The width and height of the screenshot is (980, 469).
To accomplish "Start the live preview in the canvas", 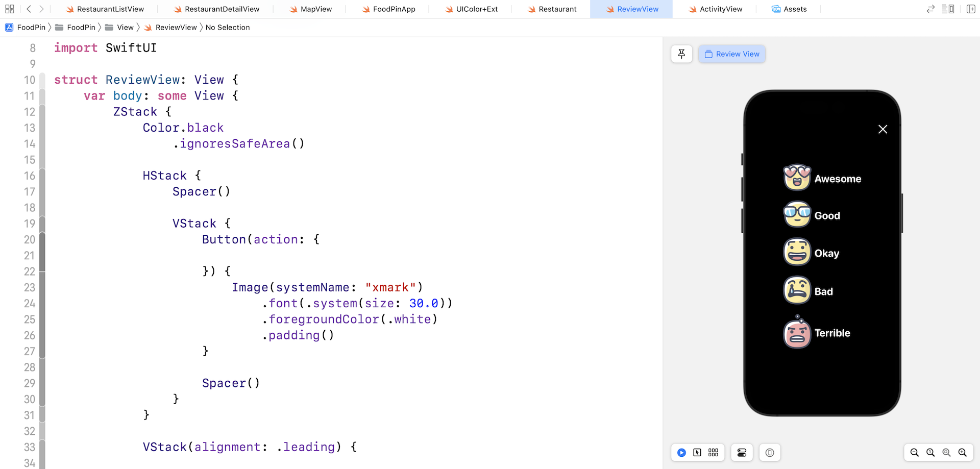I will coord(681,452).
